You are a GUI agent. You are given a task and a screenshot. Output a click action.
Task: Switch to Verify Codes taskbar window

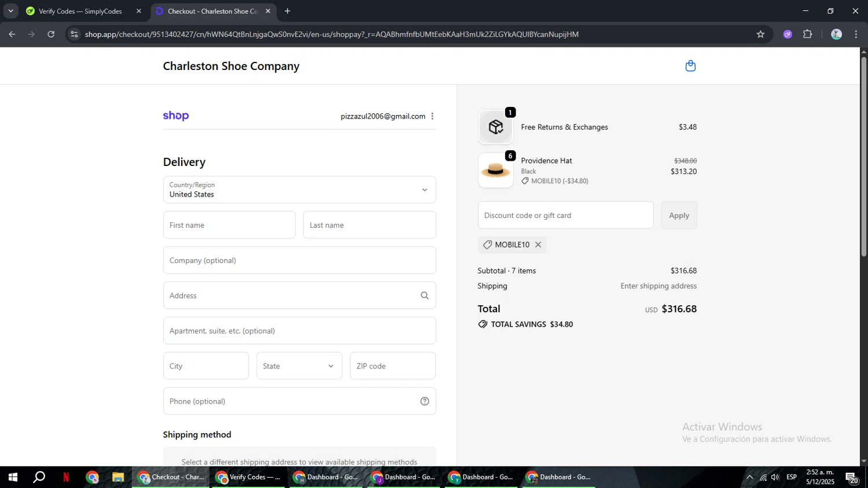[248, 478]
